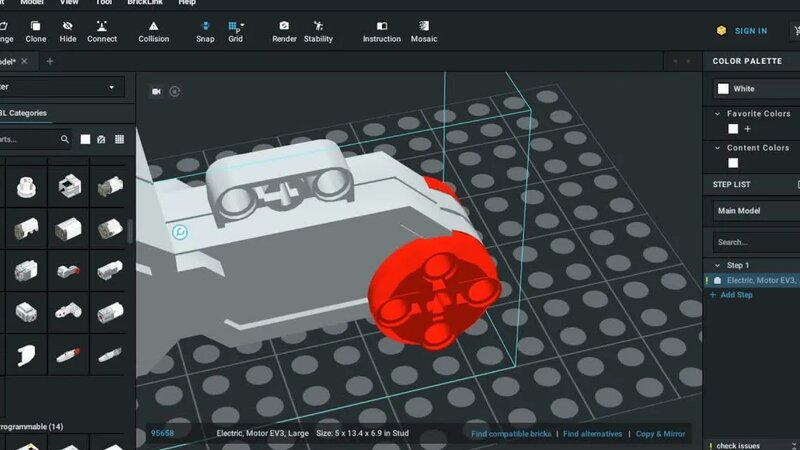Toggle the white color filter square
This screenshot has height=450, width=800.
coord(85,139)
